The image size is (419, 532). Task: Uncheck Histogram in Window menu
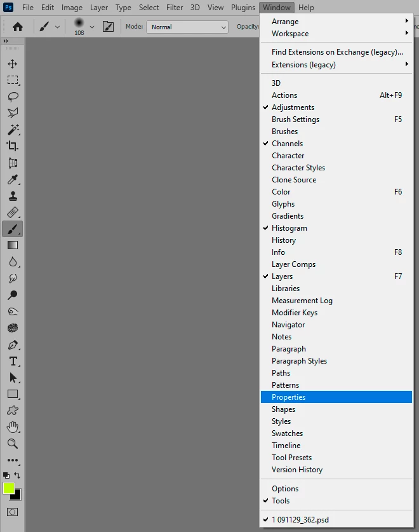pyautogui.click(x=336, y=228)
